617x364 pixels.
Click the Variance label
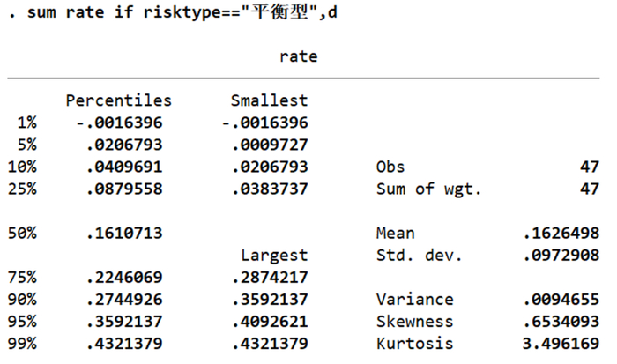414,300
